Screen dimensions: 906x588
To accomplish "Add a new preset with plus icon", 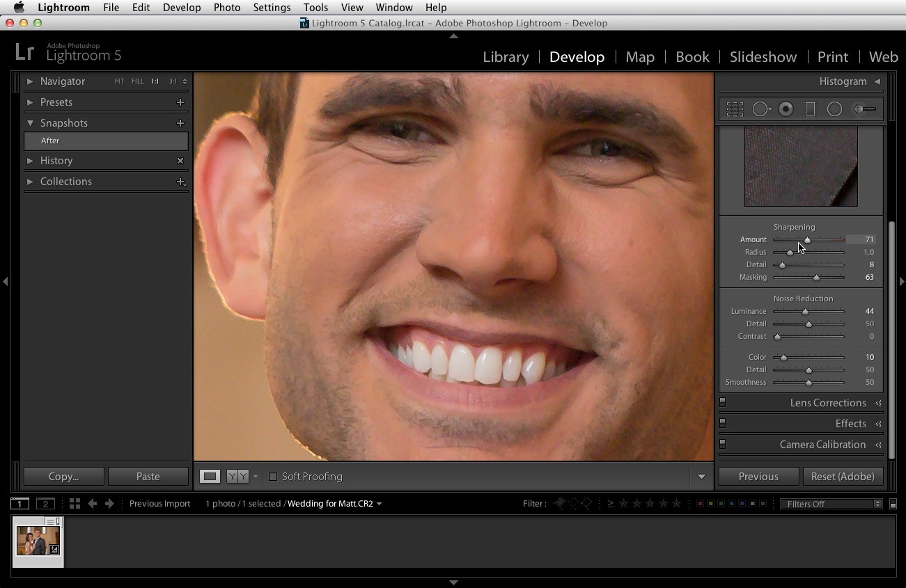I will pyautogui.click(x=180, y=102).
